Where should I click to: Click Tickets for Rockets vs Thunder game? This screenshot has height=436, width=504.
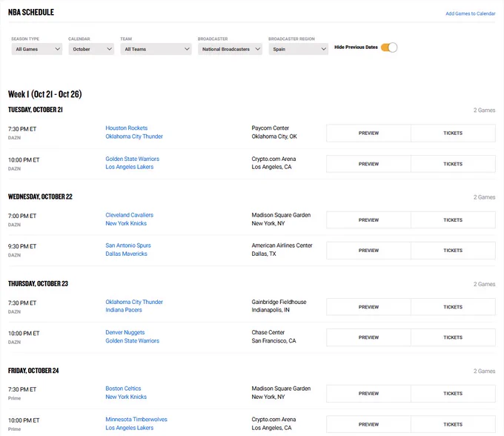[x=453, y=133]
